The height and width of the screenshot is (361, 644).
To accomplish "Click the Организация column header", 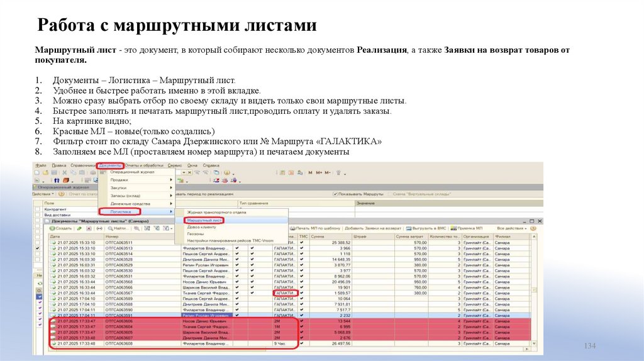I will 477,236.
